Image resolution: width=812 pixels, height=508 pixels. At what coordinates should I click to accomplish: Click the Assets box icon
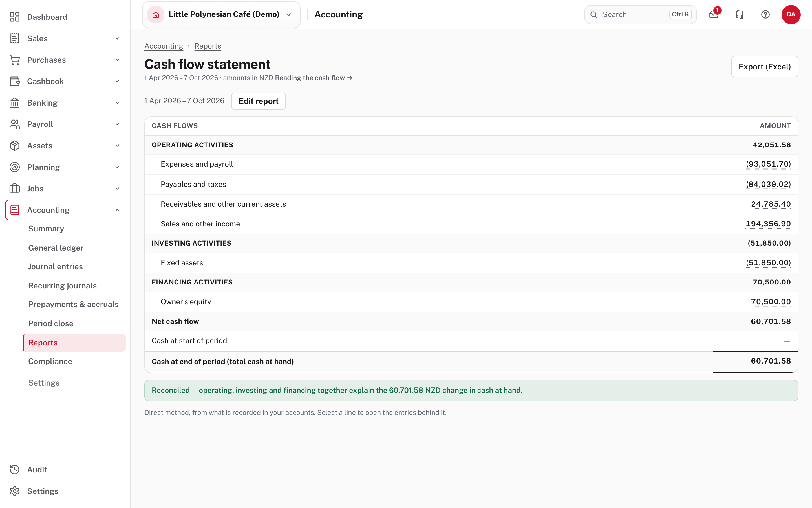[x=15, y=146]
